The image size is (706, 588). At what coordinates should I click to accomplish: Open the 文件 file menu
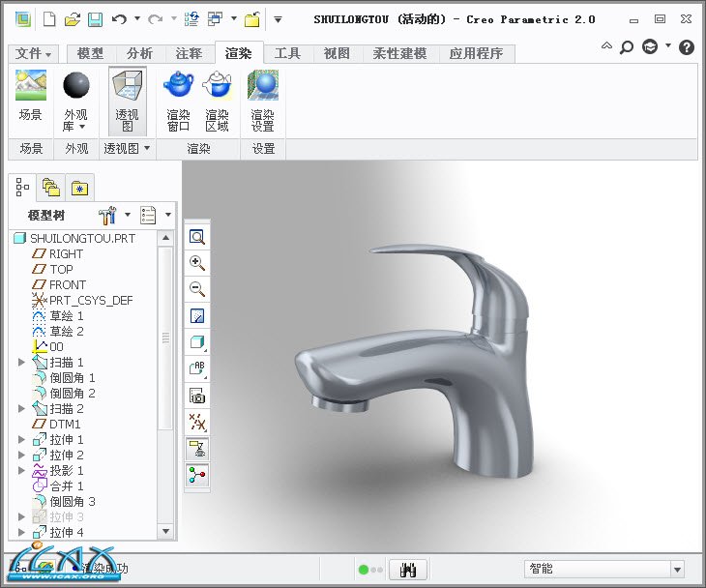tap(35, 54)
